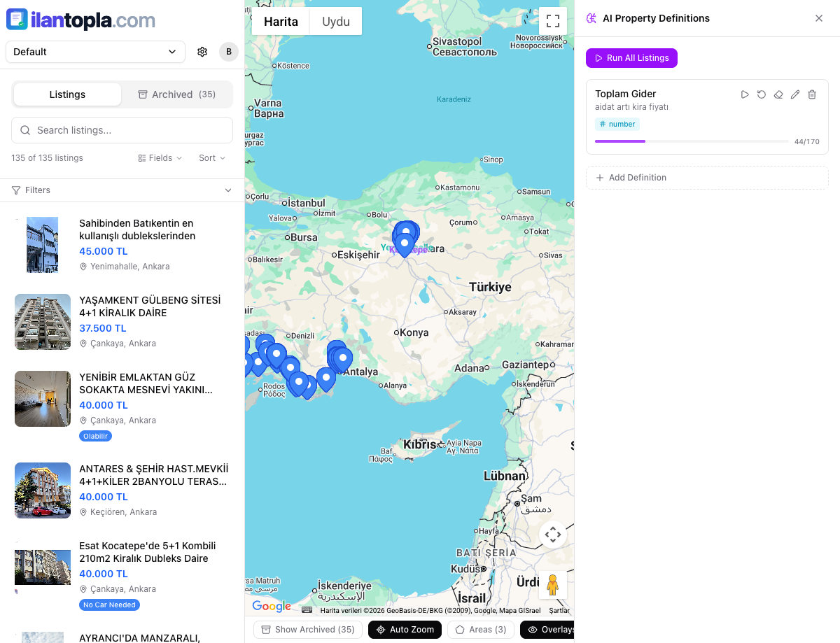Click the rerun icon for Toplam Gider
This screenshot has width=840, height=643.
point(762,94)
